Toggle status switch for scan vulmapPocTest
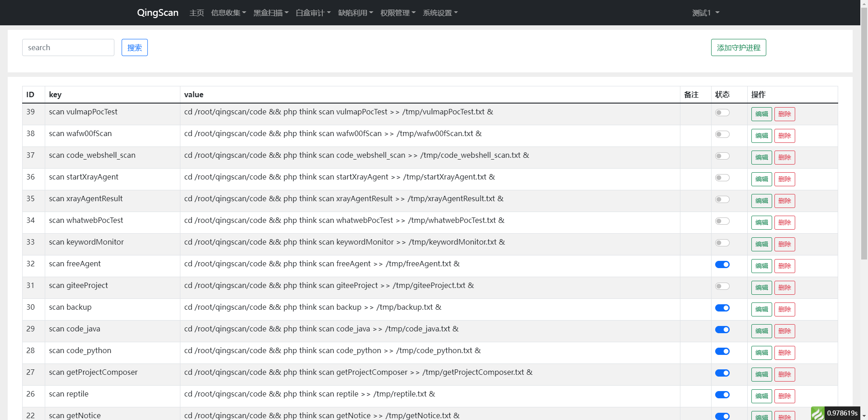Screen dimensions: 868x420 point(722,113)
